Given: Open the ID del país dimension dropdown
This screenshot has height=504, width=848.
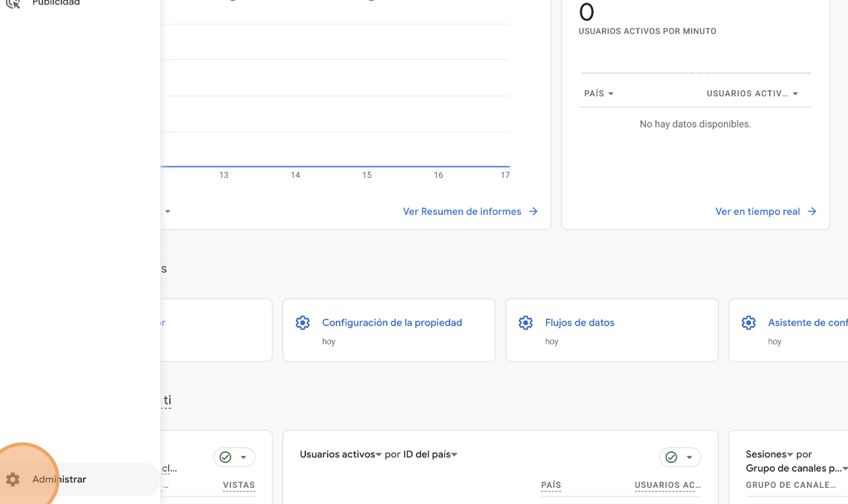Looking at the screenshot, I should (x=431, y=454).
